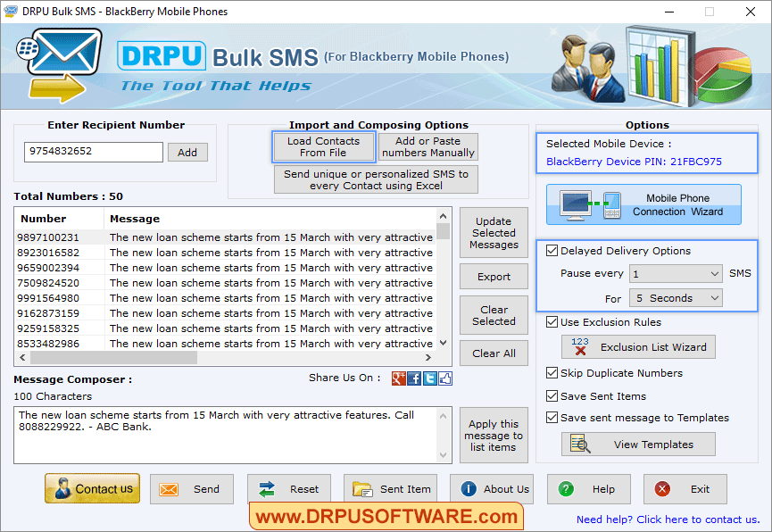This screenshot has height=532, width=772.
Task: Open Send unique or personalized SMS using Excel
Action: (x=376, y=179)
